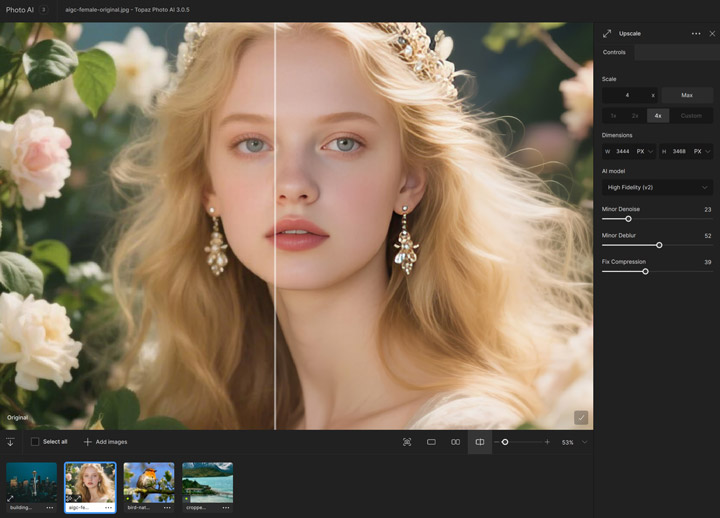Click the export download arrow icon
Screen dimensions: 720x518
10,442
